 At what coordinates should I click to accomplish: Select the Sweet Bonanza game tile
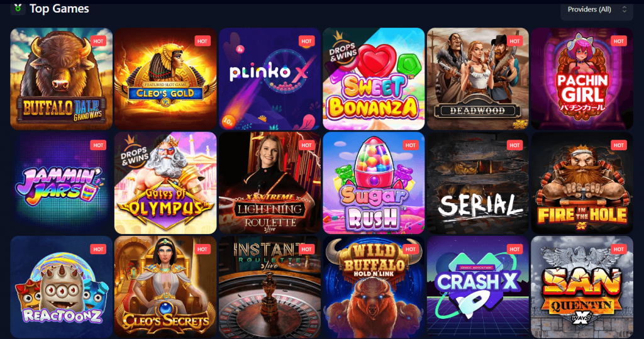pyautogui.click(x=374, y=79)
